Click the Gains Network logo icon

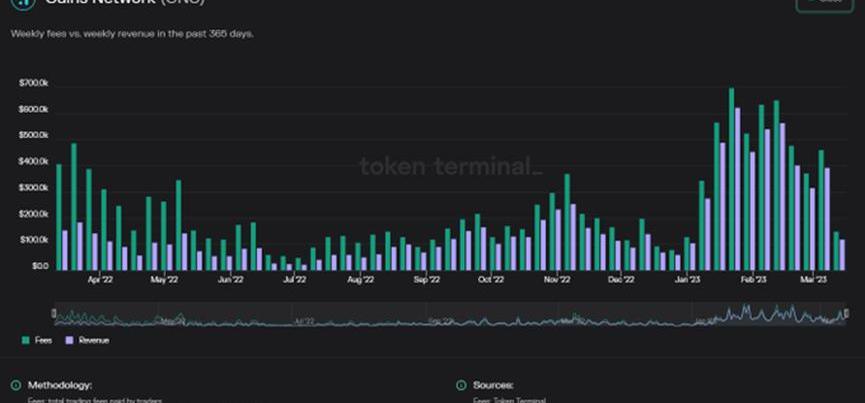coord(21,3)
